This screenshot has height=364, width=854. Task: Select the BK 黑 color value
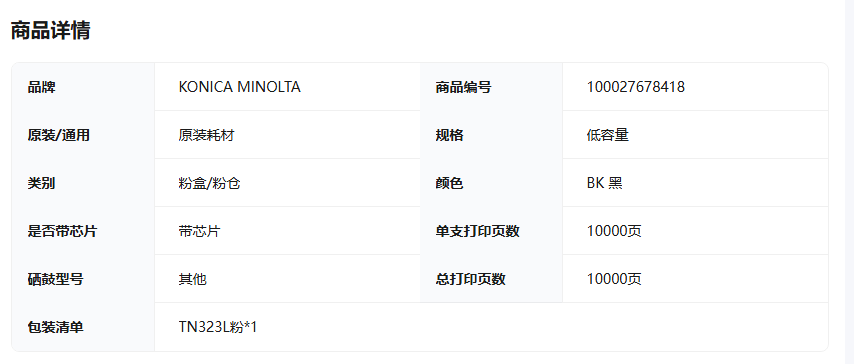coord(605,183)
